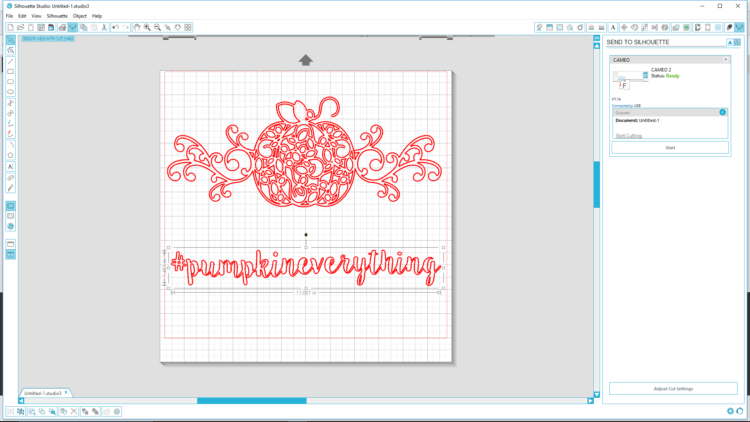
Task: Undo the last action
Action: pos(115,28)
